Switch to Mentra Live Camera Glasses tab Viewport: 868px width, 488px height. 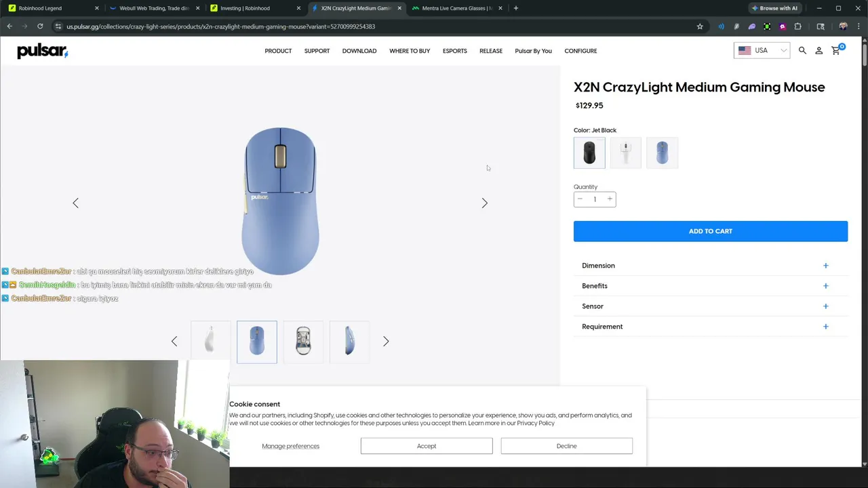coord(456,8)
